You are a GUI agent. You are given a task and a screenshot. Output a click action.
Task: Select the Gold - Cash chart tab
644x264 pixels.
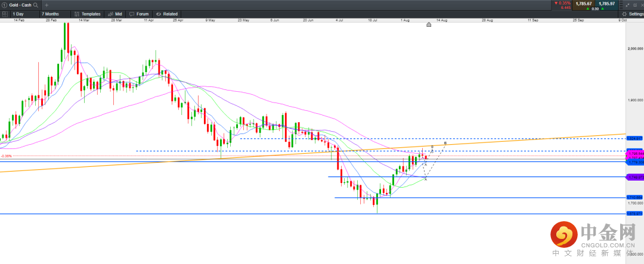pos(20,5)
